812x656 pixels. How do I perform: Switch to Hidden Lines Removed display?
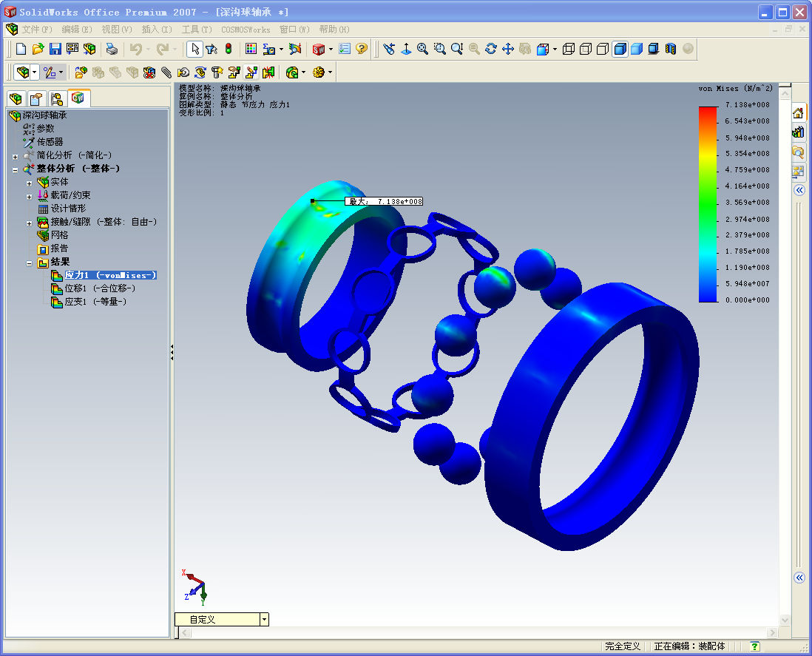coord(602,50)
